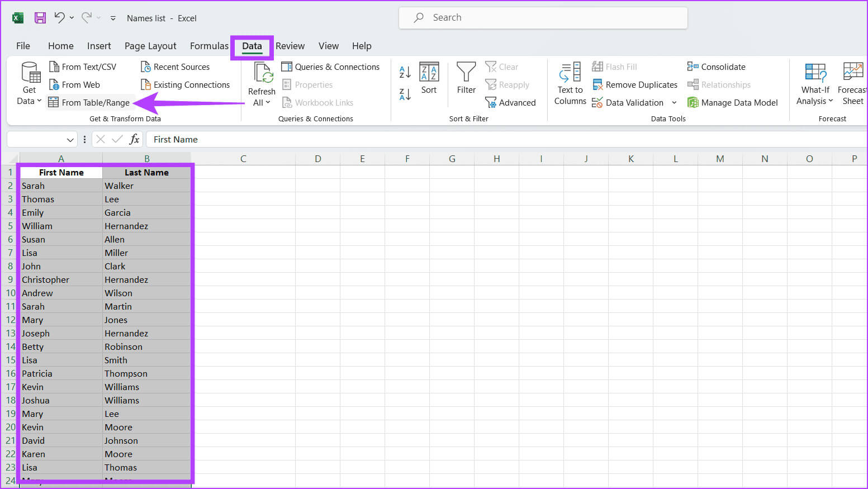The width and height of the screenshot is (868, 489).
Task: Click Manage Data Model icon
Action: [693, 103]
